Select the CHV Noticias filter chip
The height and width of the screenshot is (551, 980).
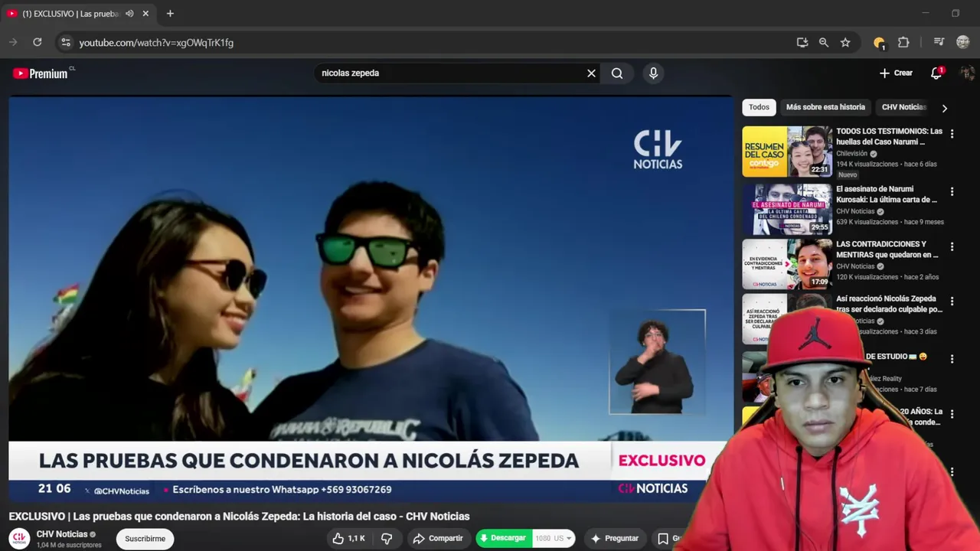click(x=903, y=107)
